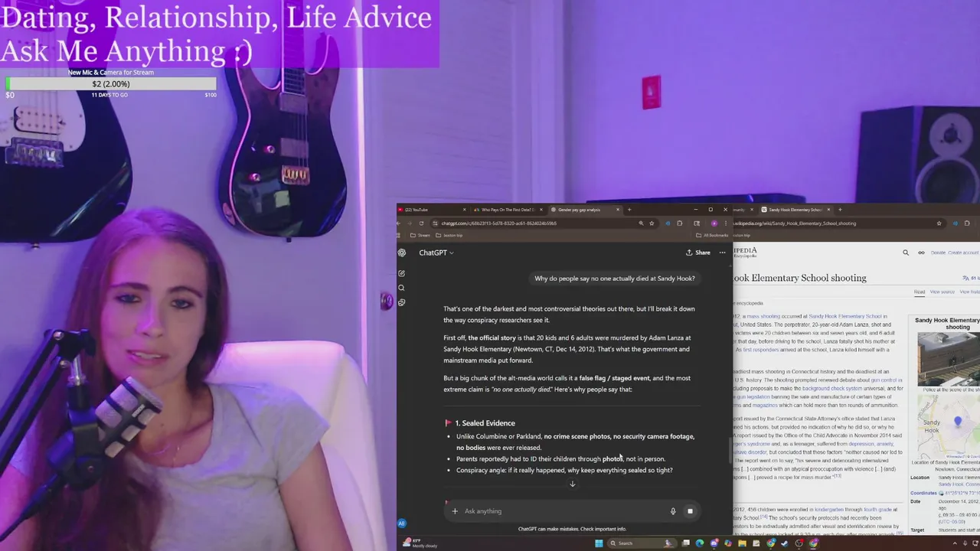Open the kindergarten link in article

click(828, 510)
